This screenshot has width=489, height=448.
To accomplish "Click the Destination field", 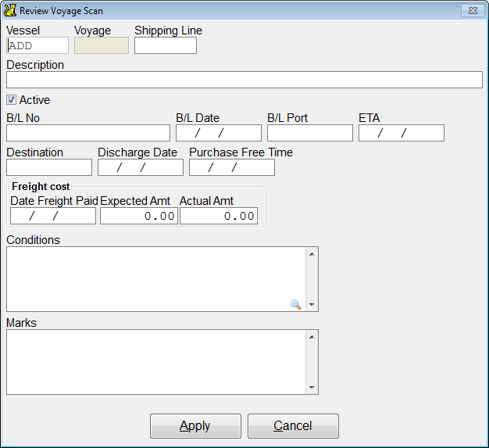I will point(49,167).
